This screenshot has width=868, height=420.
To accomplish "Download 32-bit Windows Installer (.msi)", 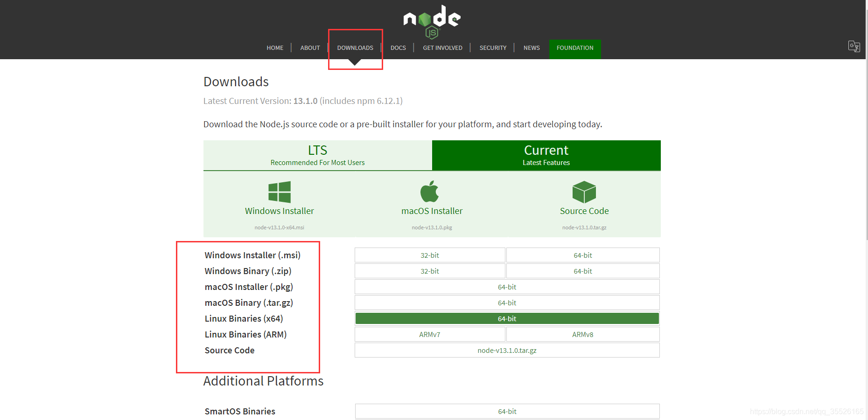I will coord(430,255).
